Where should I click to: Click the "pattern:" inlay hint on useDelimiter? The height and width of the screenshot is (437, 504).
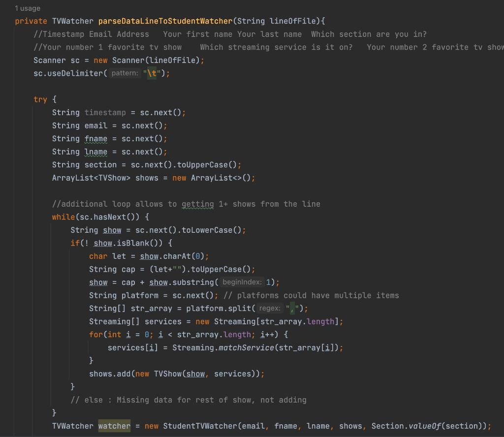124,73
